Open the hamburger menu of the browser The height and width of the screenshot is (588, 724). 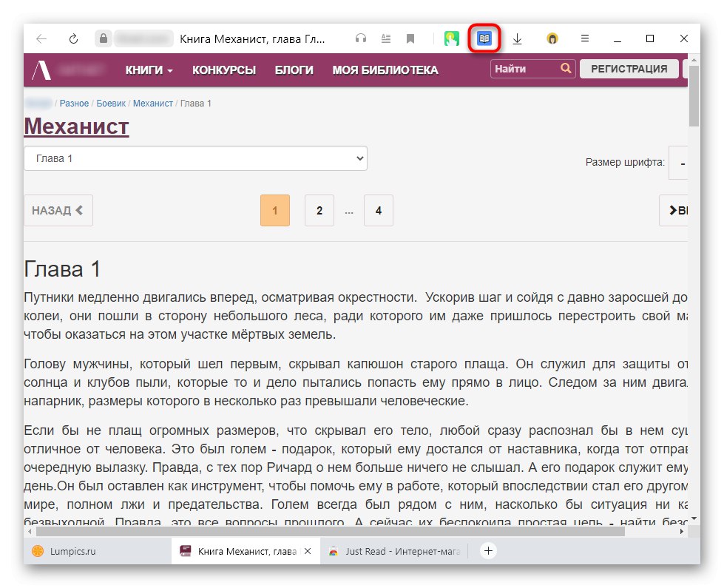pos(585,38)
